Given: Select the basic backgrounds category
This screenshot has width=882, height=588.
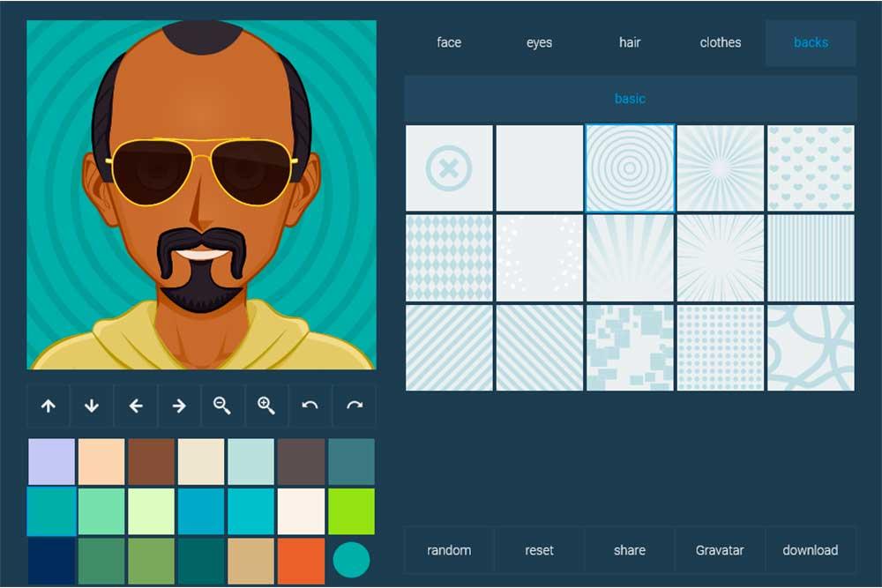Looking at the screenshot, I should coord(630,99).
